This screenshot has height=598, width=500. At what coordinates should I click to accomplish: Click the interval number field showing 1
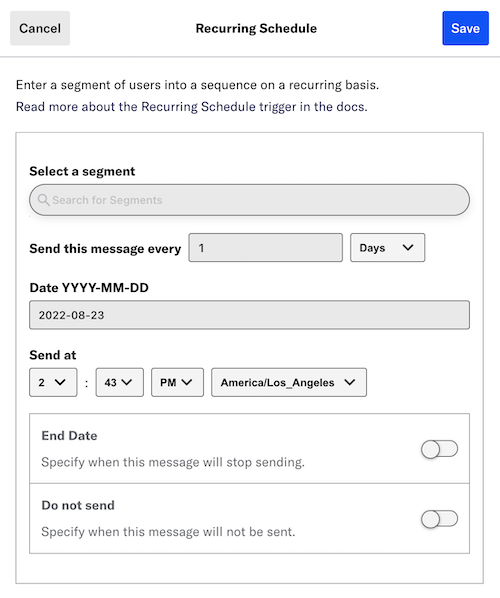pos(265,248)
